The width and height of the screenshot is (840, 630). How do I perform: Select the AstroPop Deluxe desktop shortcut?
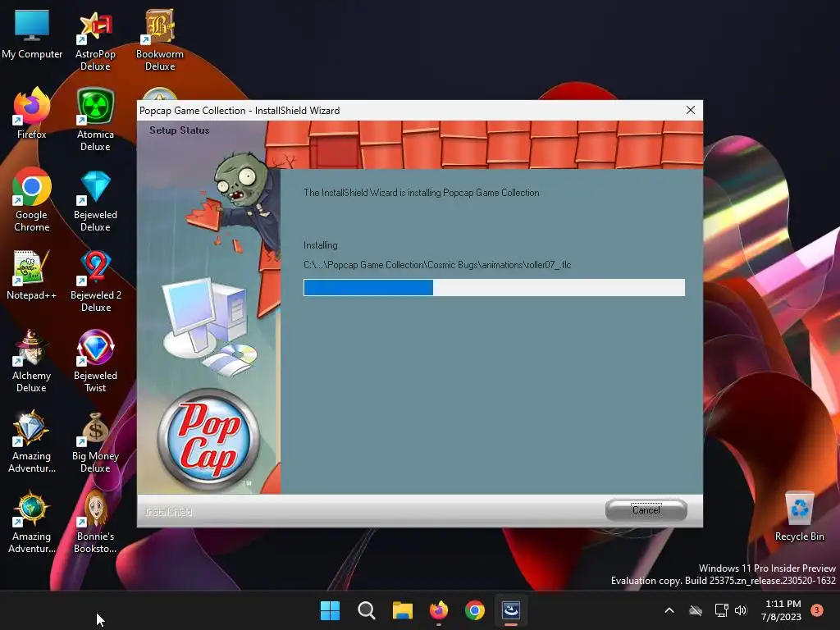click(x=95, y=41)
